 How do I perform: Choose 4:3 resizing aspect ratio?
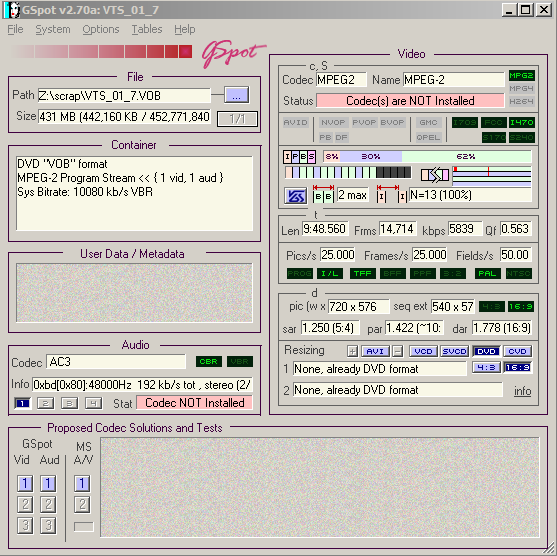click(x=486, y=367)
